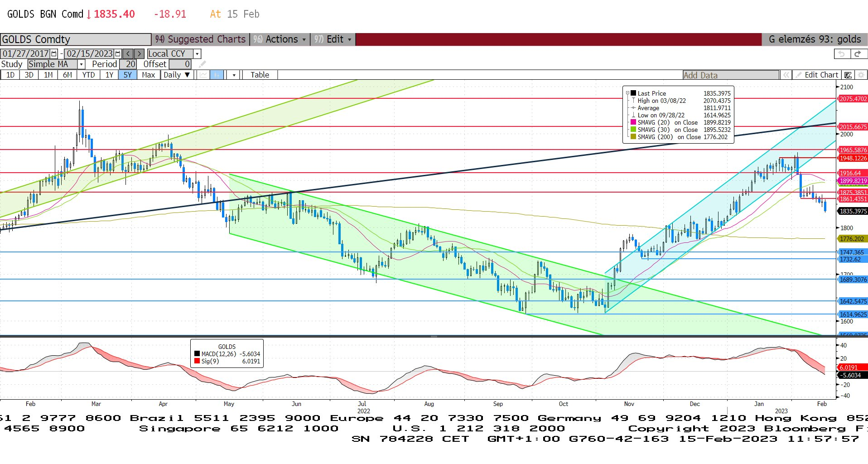Screen dimensions: 868x464
Task: Click the collapse double-chevron icon
Action: [786, 75]
